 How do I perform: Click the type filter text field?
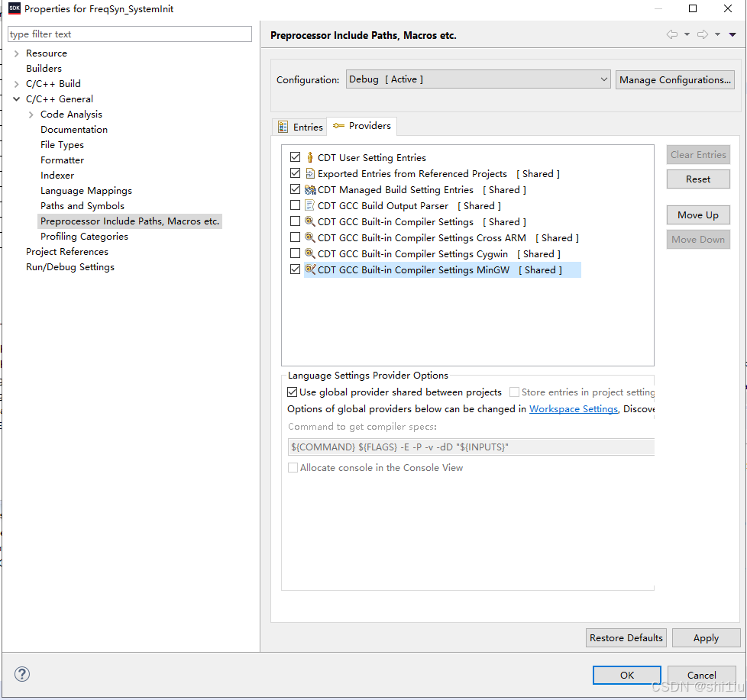click(x=129, y=34)
